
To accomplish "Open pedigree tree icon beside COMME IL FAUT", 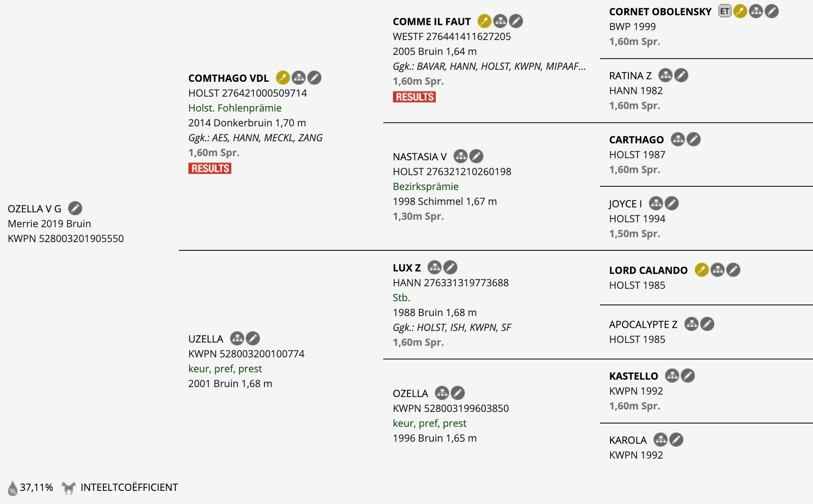I will (x=500, y=21).
